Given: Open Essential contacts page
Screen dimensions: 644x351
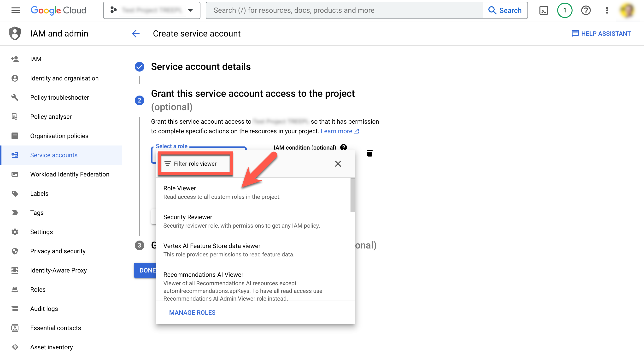Looking at the screenshot, I should click(61, 328).
